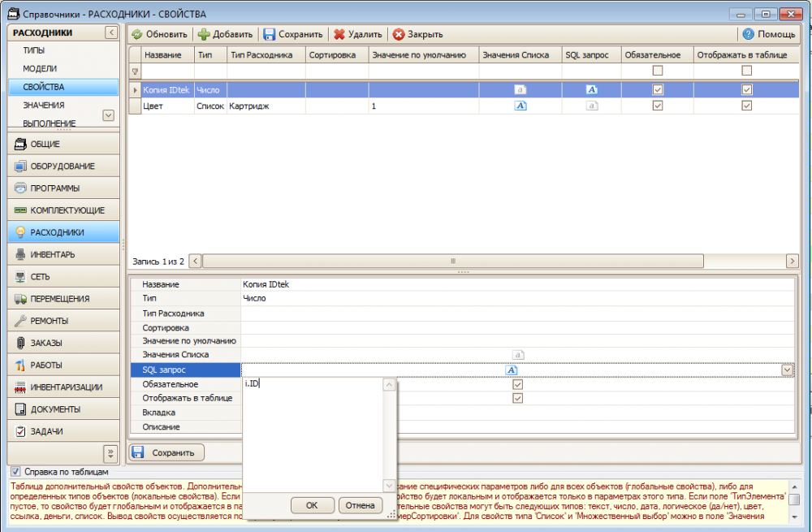Uncheck Справка по таблицам checkbox

click(x=15, y=472)
